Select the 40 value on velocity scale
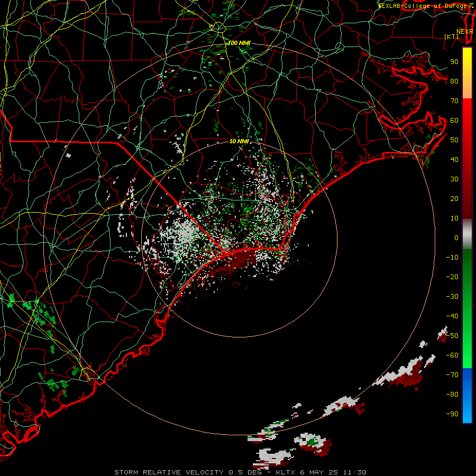This screenshot has width=476, height=476. point(454,160)
